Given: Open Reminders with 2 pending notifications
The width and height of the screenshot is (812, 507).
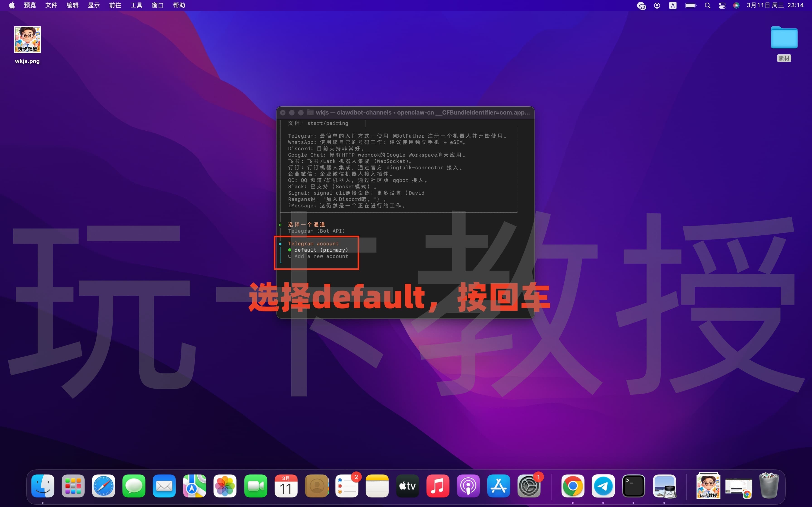Looking at the screenshot, I should [x=347, y=485].
